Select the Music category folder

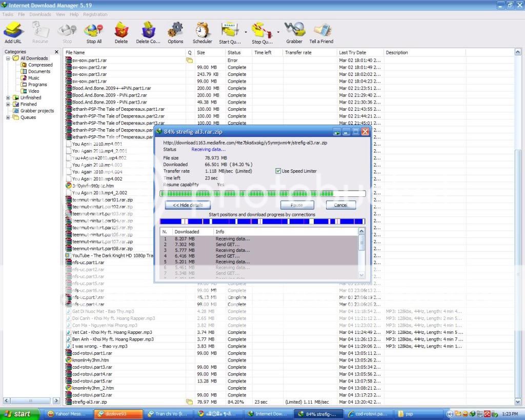point(33,78)
